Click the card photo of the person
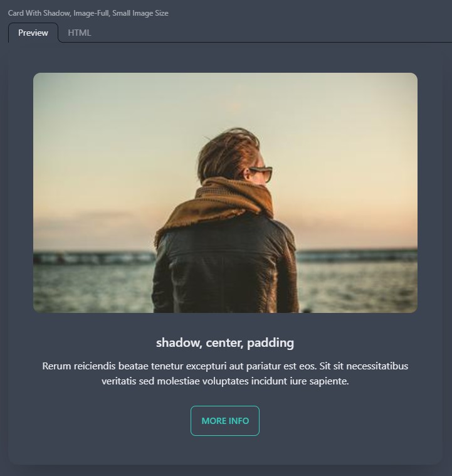This screenshot has width=452, height=476. click(225, 193)
